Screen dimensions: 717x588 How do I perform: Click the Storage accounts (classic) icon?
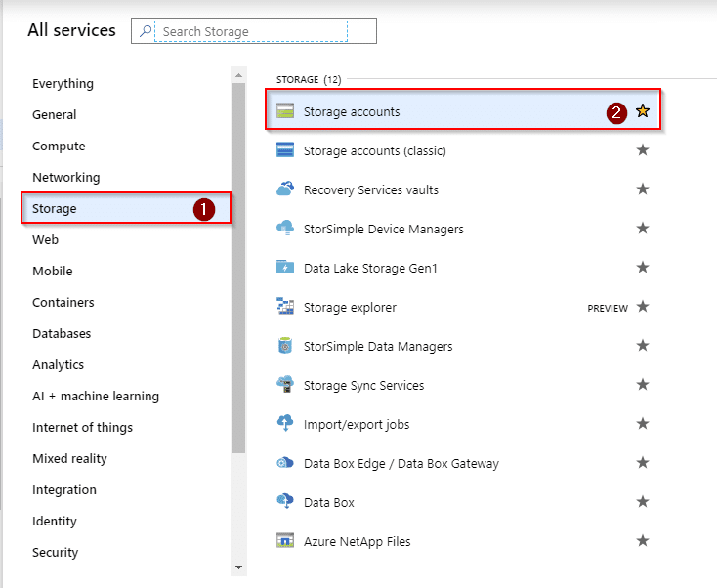click(x=285, y=149)
